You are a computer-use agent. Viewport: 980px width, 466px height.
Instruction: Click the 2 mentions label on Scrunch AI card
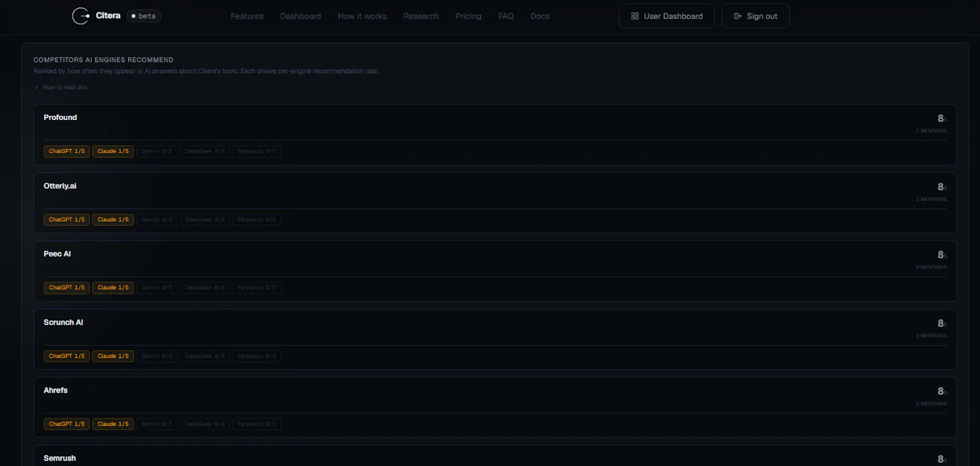pos(932,336)
